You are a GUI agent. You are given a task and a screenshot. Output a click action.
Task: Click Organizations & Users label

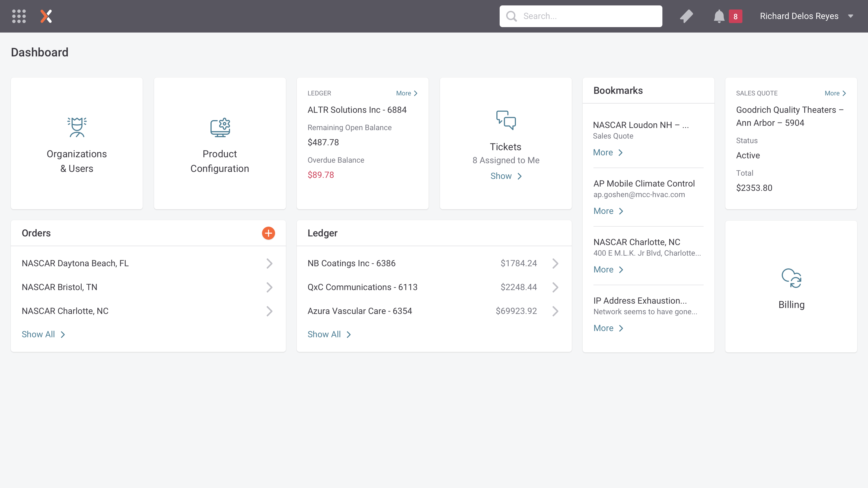coord(77,161)
